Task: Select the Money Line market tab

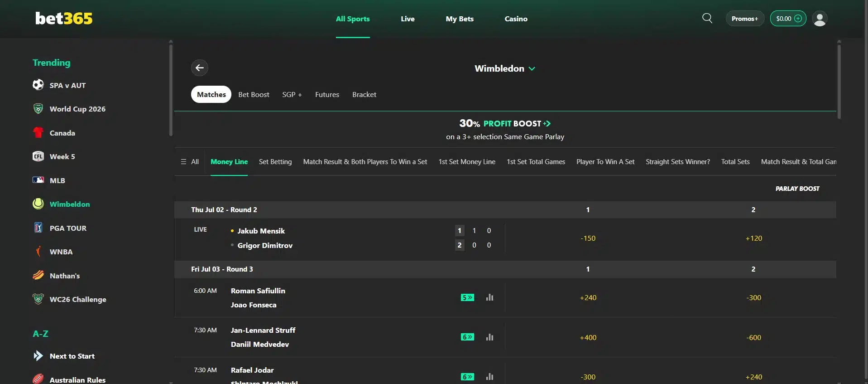Action: 229,162
